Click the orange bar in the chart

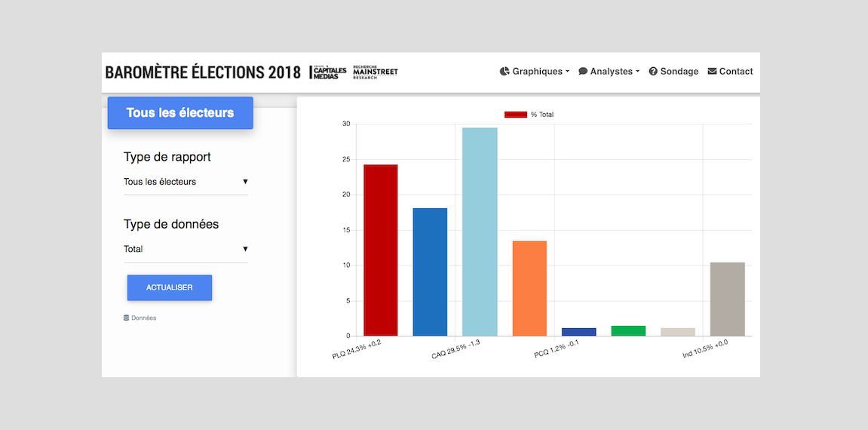529,288
